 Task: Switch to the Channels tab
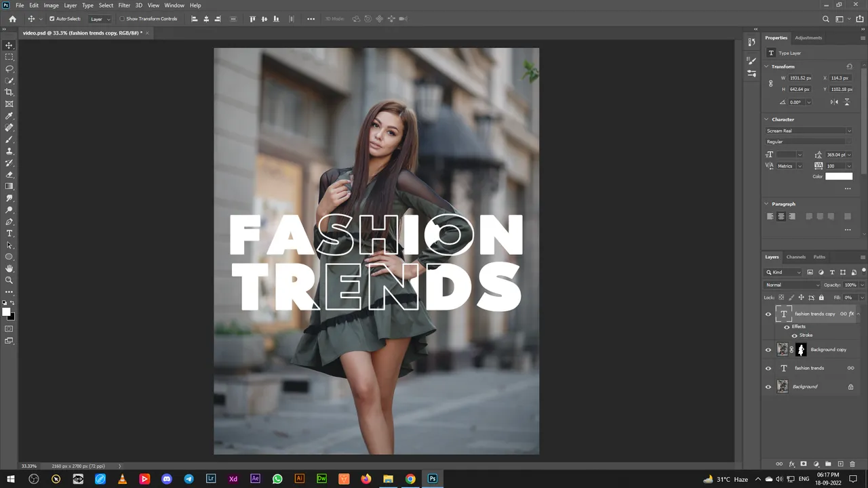click(796, 257)
